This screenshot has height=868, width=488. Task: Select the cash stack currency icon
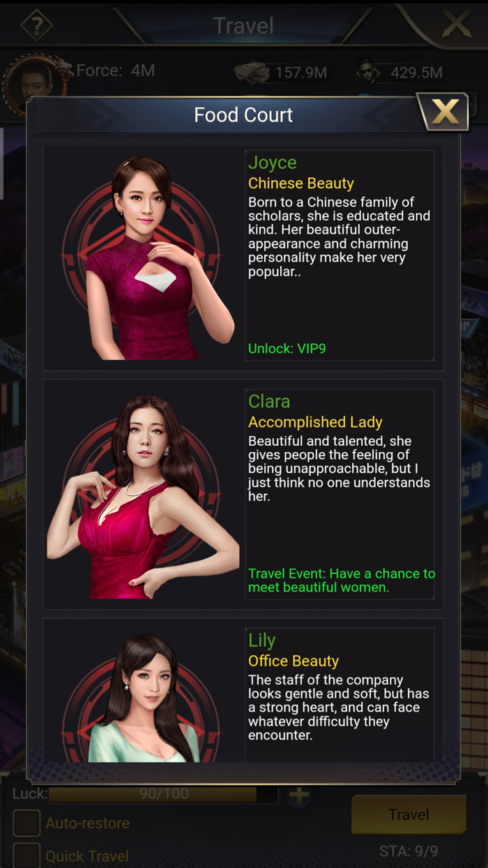tap(251, 72)
